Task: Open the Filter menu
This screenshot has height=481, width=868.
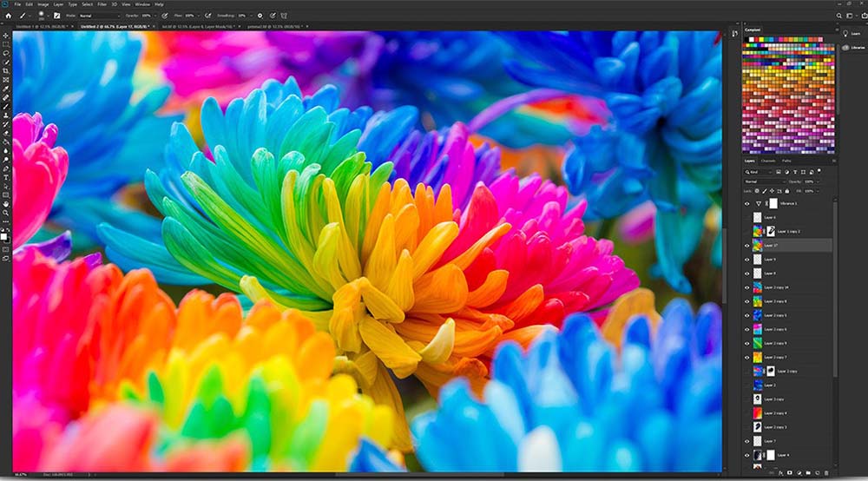Action: coord(102,3)
